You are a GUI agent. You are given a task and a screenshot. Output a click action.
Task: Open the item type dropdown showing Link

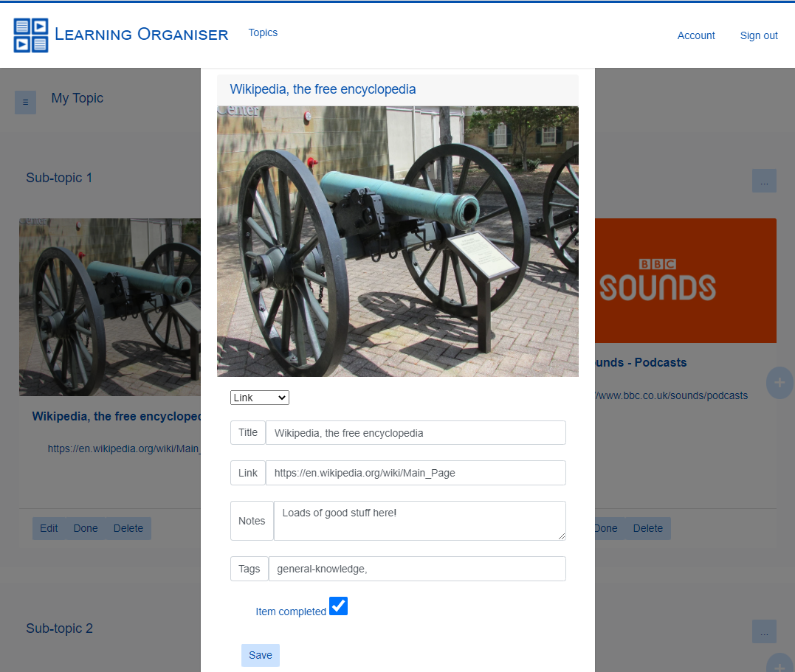pos(259,397)
